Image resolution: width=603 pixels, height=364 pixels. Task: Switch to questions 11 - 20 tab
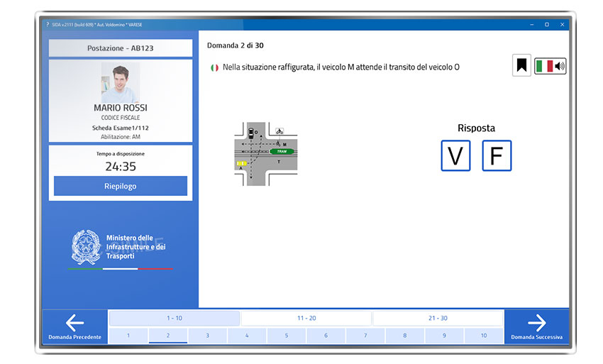[306, 319]
